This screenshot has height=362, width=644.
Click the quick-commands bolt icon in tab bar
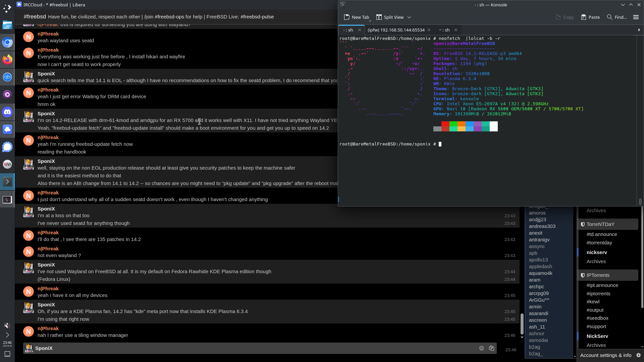point(639,30)
